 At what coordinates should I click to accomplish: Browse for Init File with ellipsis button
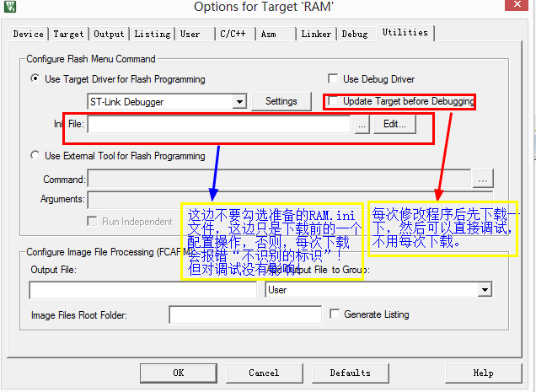coord(362,124)
